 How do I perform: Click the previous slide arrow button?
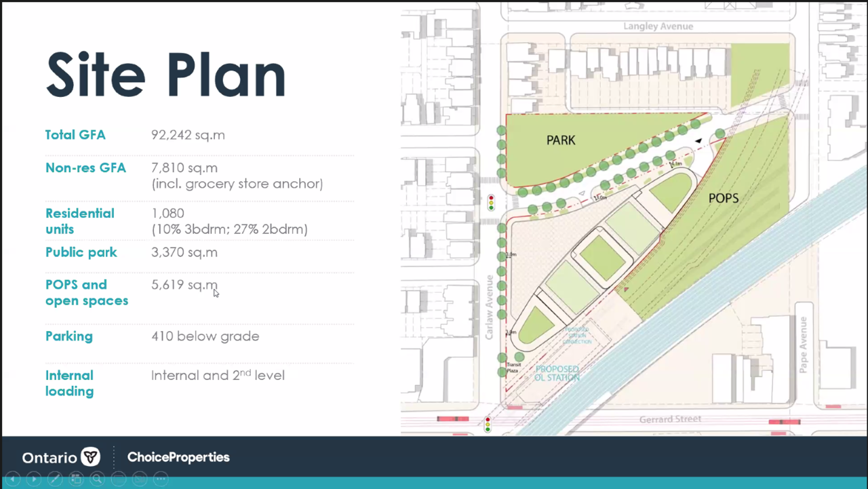(13, 479)
